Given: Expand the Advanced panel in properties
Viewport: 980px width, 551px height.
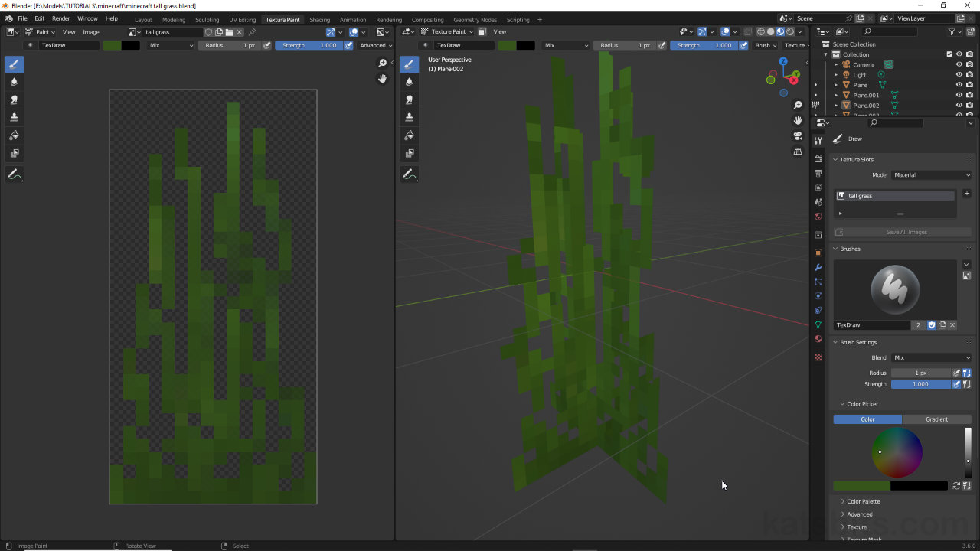Looking at the screenshot, I should (843, 514).
